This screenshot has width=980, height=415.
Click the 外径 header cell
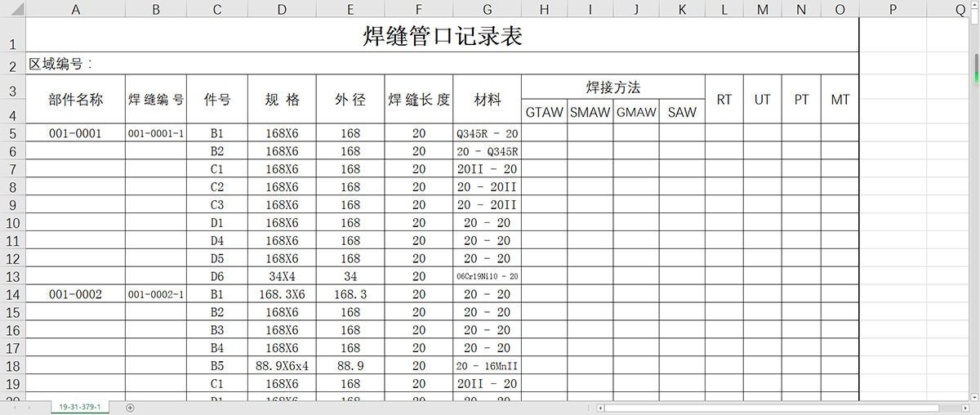pos(350,99)
